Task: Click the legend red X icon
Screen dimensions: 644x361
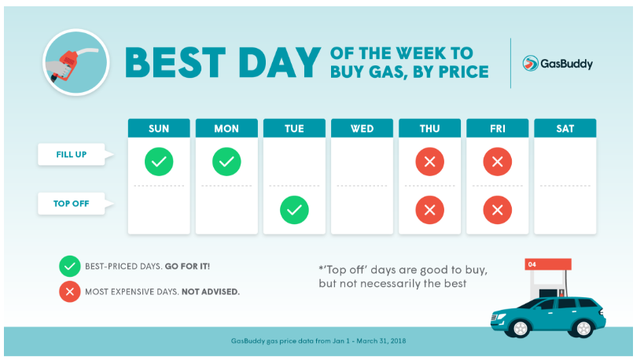Action: coord(70,292)
